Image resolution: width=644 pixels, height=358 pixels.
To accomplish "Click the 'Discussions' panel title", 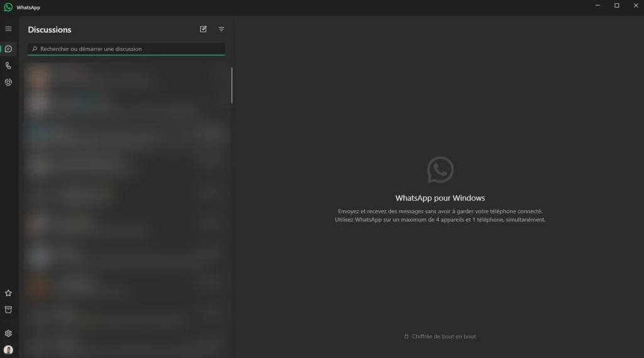I will click(x=50, y=30).
